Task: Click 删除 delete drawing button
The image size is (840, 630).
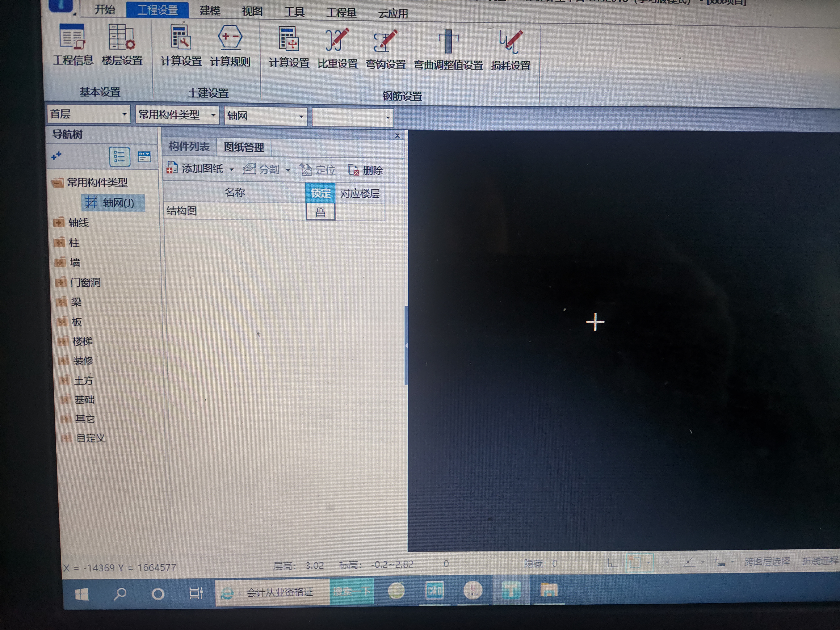Action: point(365,170)
